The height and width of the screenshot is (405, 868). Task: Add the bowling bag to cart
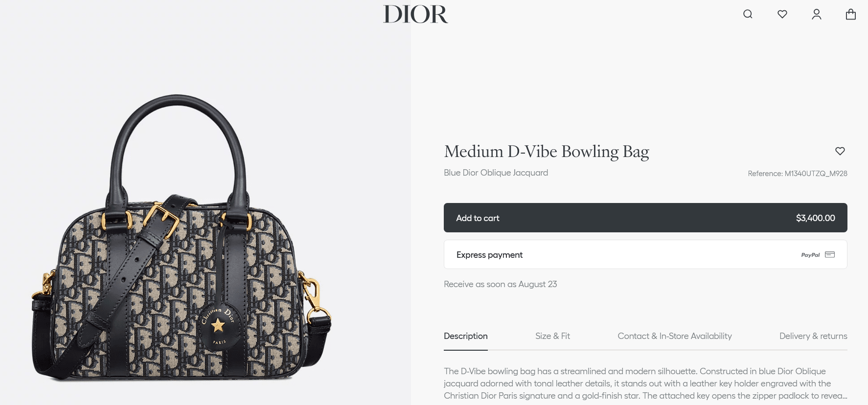click(x=645, y=218)
